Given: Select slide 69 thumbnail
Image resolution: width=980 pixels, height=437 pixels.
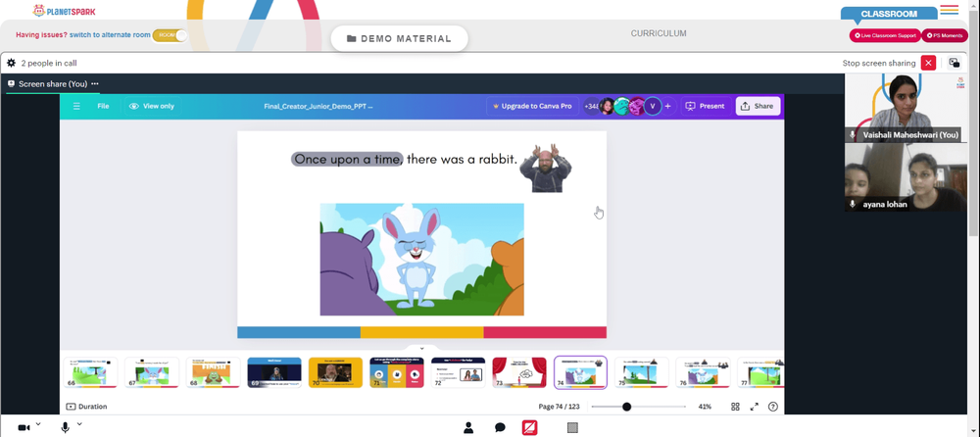Looking at the screenshot, I should [274, 372].
